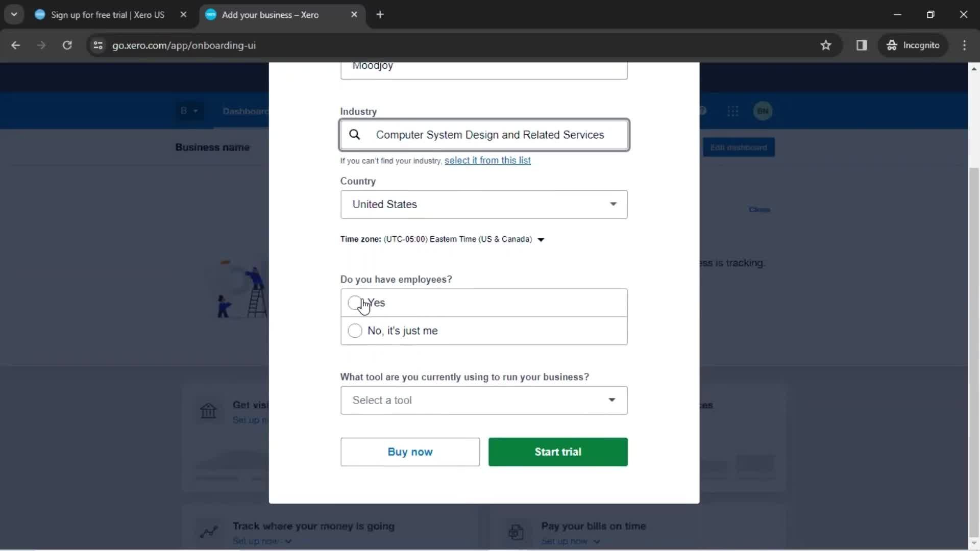Click the magnifier icon in Industry field
This screenshot has width=980, height=551.
(355, 135)
